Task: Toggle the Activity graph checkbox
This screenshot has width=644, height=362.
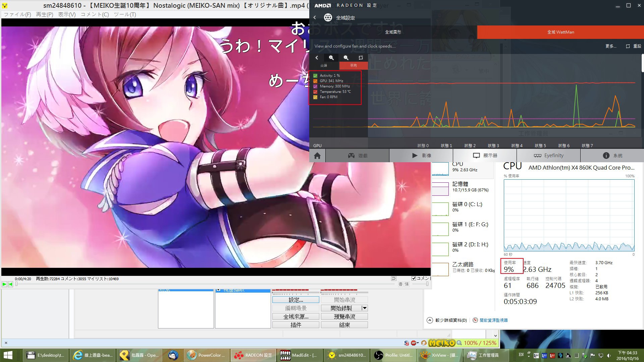Action: tap(315, 76)
